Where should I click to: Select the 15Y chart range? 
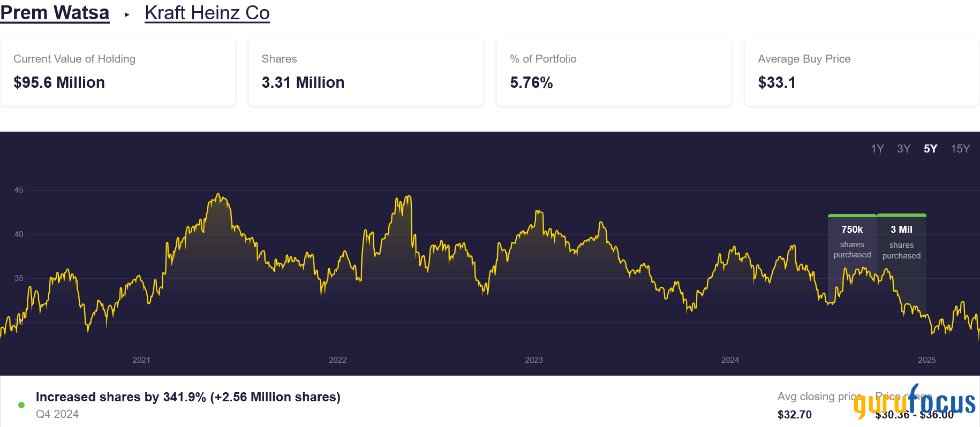[x=960, y=149]
